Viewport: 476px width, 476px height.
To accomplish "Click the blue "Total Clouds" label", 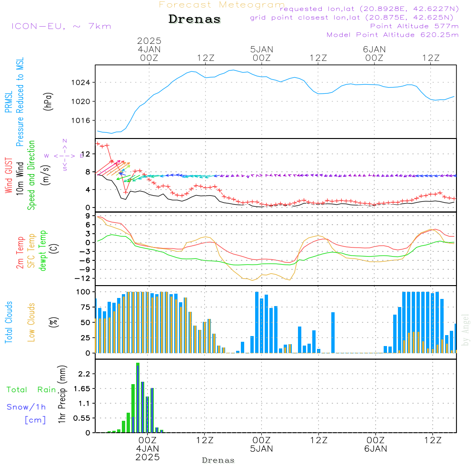I will pyautogui.click(x=9, y=322).
